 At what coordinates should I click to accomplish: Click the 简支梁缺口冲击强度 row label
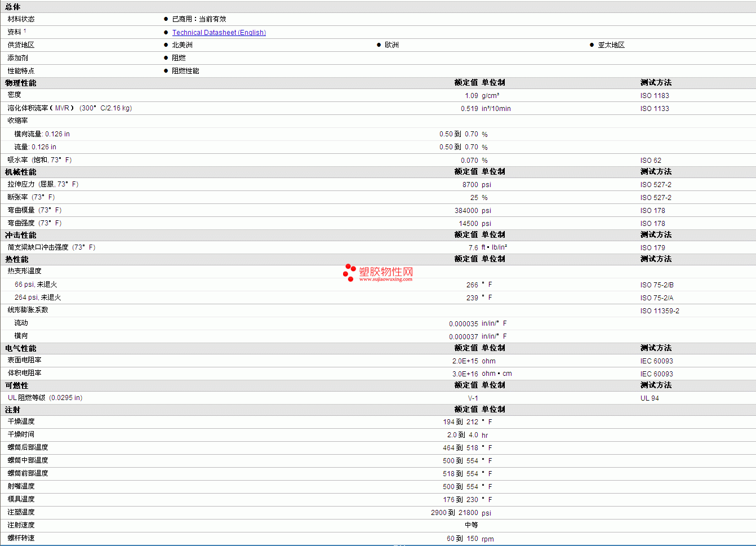click(51, 247)
